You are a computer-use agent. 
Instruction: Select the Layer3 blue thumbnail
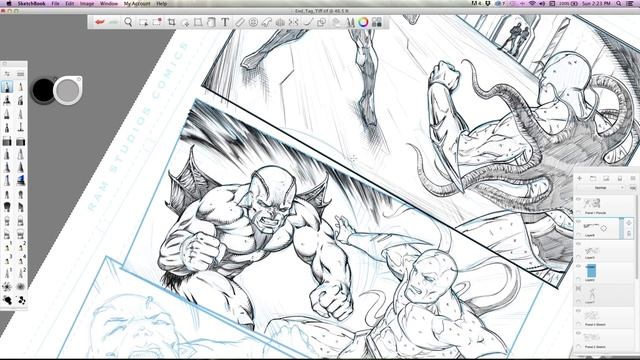point(591,271)
